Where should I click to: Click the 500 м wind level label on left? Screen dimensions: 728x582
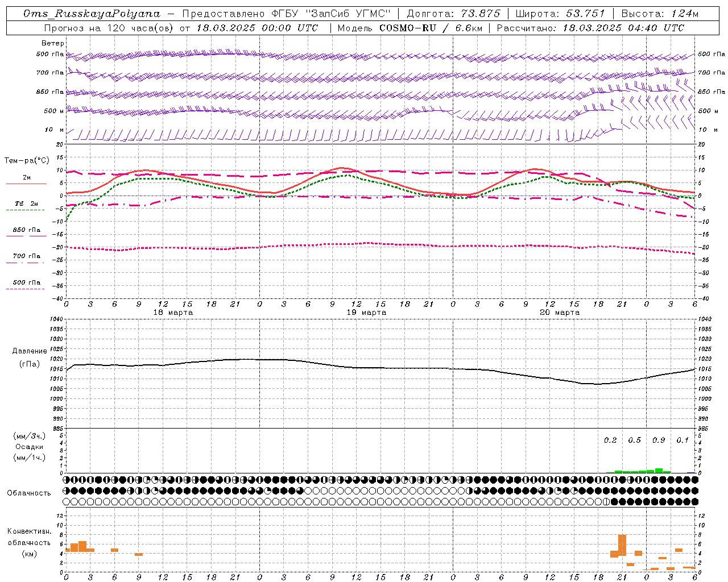pos(54,111)
